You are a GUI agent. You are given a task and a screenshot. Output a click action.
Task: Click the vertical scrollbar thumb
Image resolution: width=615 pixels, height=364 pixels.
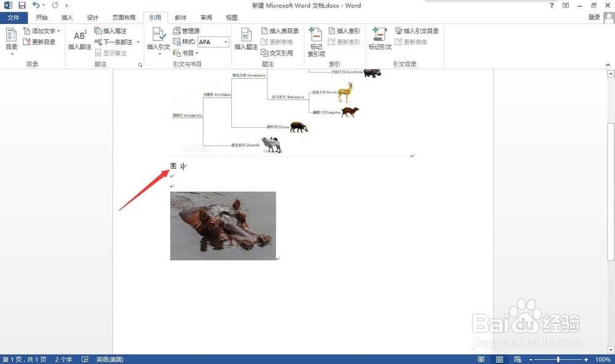click(610, 191)
